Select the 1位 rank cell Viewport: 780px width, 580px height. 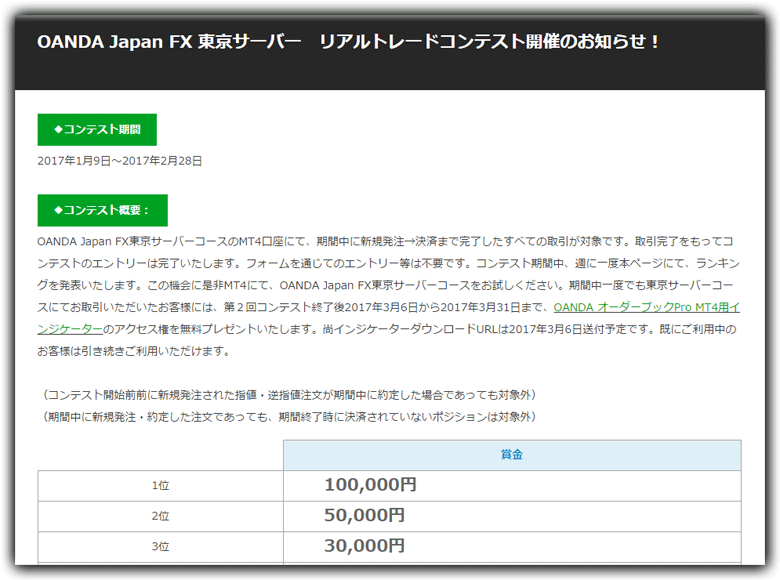(160, 485)
